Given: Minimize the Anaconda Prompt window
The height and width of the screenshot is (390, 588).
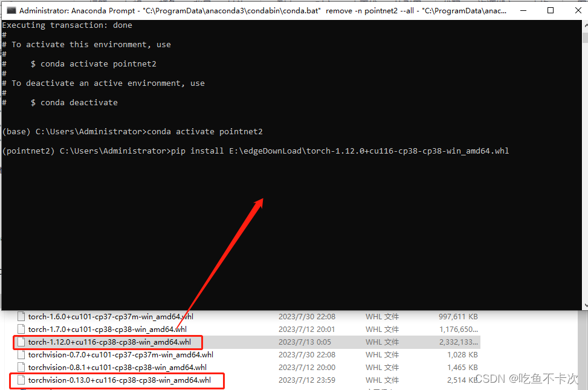Looking at the screenshot, I should pos(523,10).
